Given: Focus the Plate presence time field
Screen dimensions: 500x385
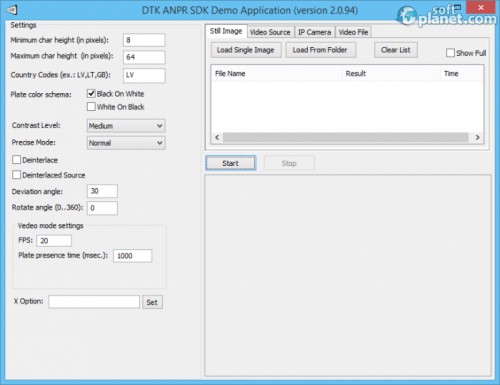Looking at the screenshot, I should click(x=133, y=256).
